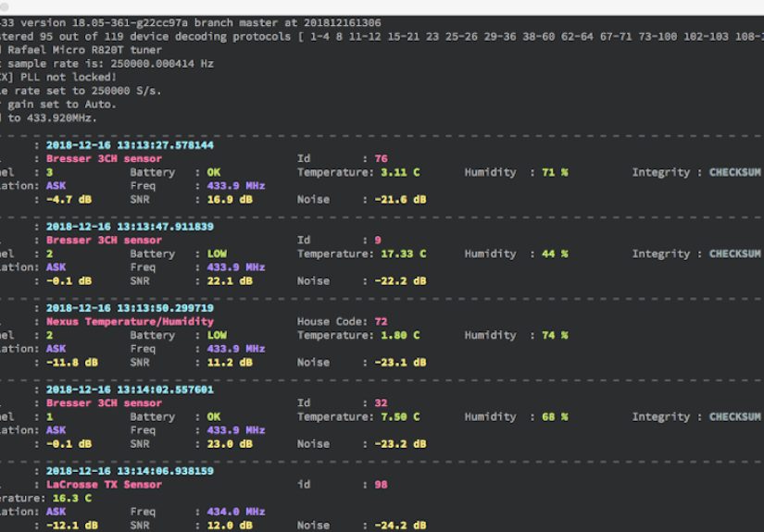Click noise value -23.2 dB

(x=400, y=444)
